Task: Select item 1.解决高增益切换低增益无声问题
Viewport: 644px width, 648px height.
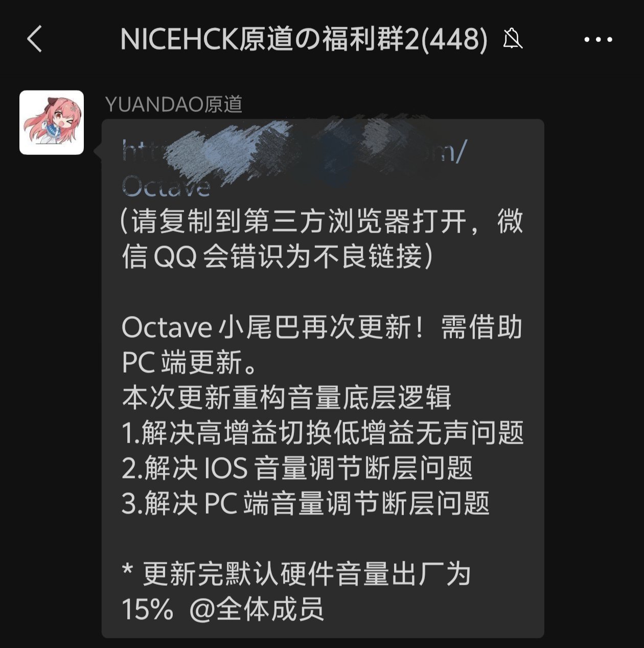Action: 323,433
